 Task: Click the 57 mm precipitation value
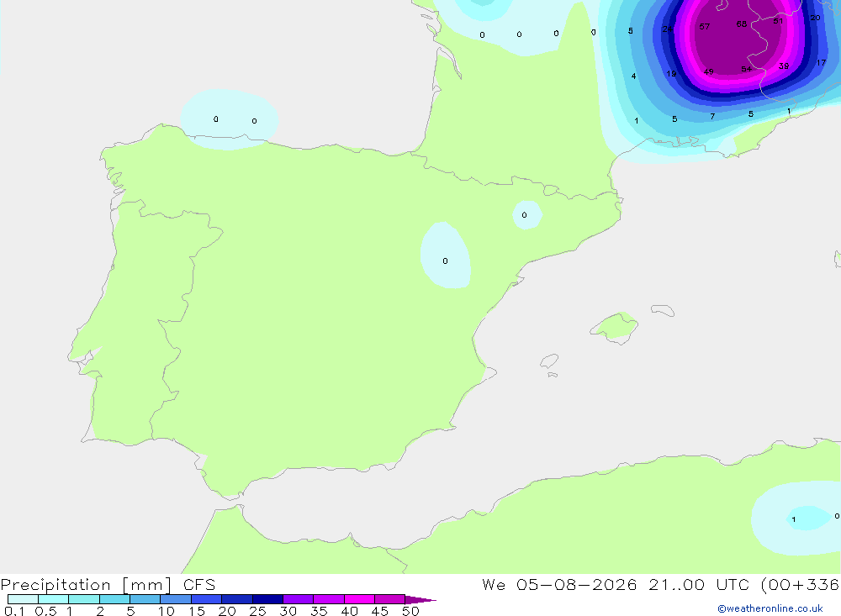click(704, 26)
